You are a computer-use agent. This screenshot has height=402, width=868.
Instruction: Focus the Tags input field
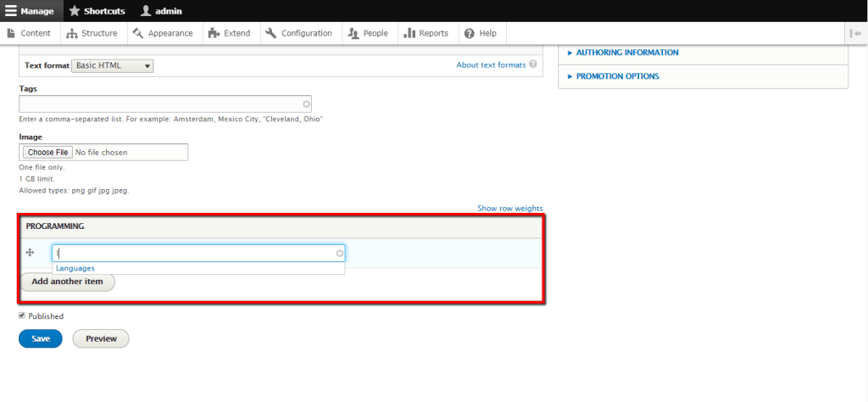point(165,103)
